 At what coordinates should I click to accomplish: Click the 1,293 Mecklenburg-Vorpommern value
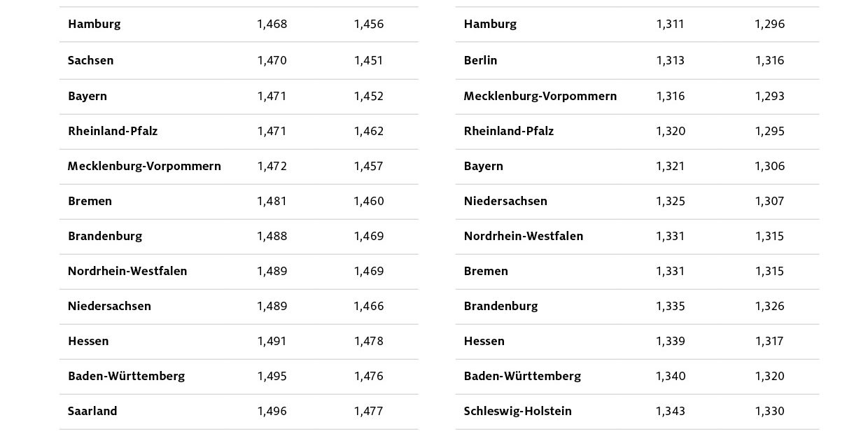(769, 96)
